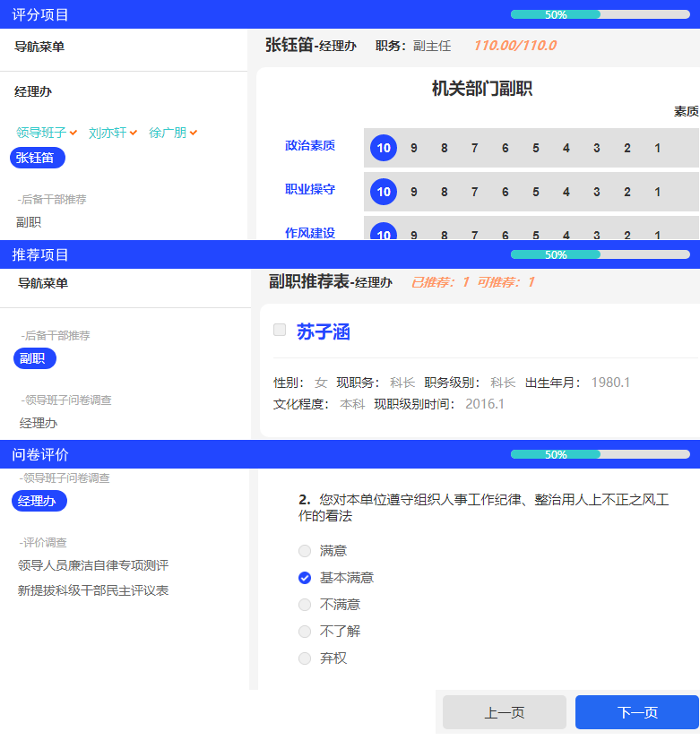Click the score 110.00/110.0 text
This screenshot has height=740, width=700.
515,46
